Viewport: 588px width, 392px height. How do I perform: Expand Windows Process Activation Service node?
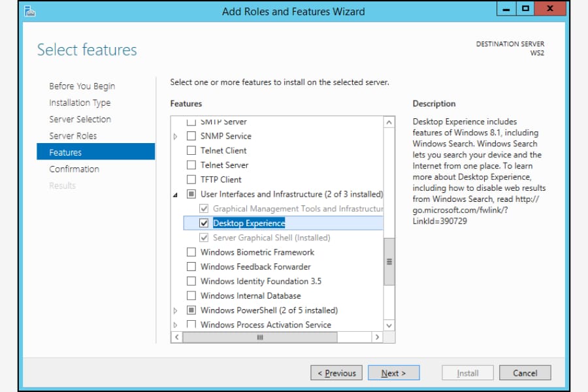(175, 325)
